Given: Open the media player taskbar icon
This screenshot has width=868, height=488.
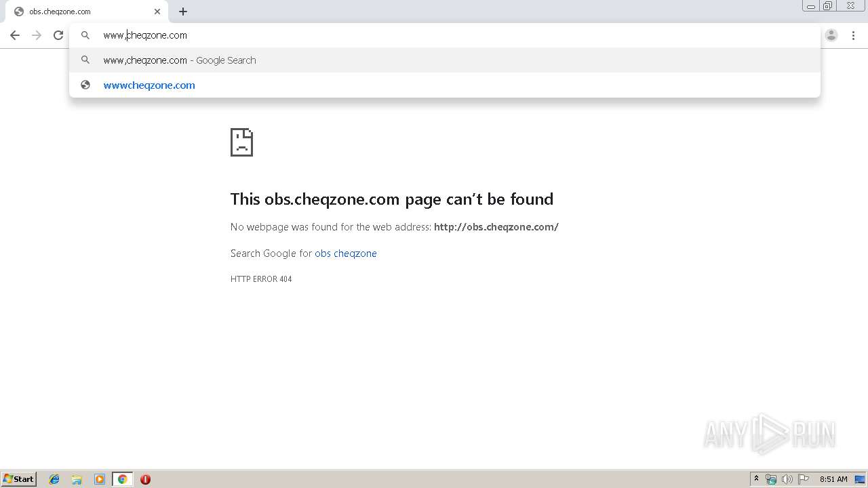Looking at the screenshot, I should 100,479.
